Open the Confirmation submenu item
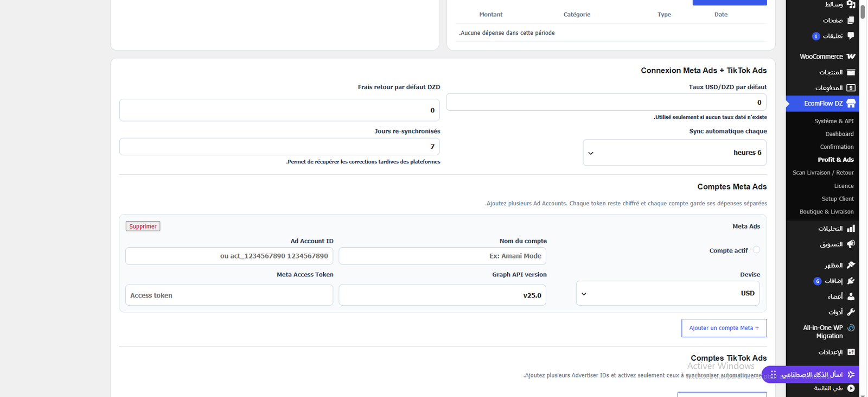Image resolution: width=868 pixels, height=397 pixels. pyautogui.click(x=837, y=147)
